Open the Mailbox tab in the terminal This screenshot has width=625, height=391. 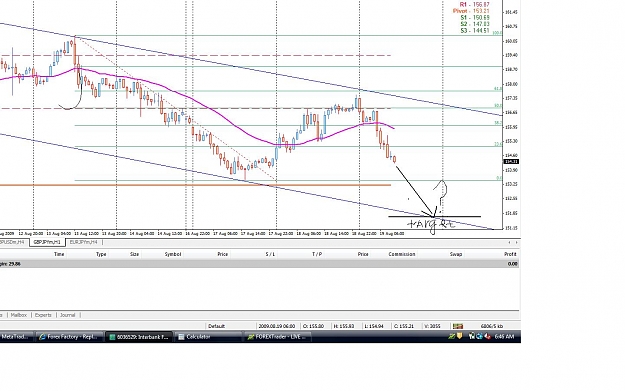[19, 315]
